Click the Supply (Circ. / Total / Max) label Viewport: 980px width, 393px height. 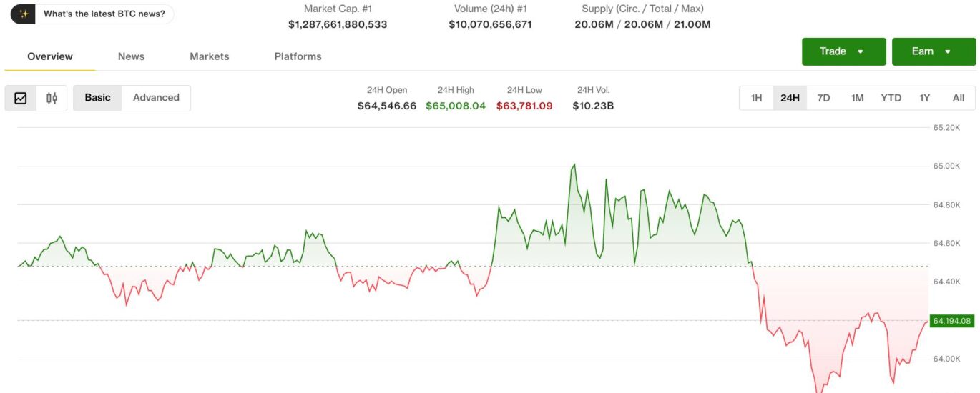point(642,9)
